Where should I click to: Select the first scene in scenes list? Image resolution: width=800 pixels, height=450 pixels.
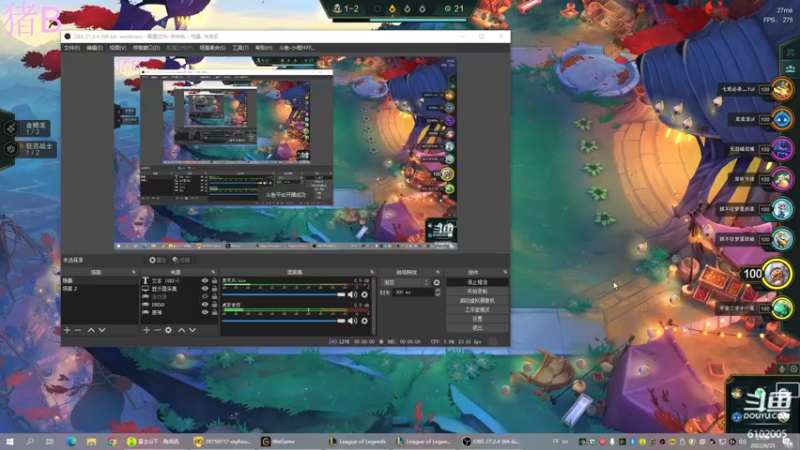pos(100,281)
